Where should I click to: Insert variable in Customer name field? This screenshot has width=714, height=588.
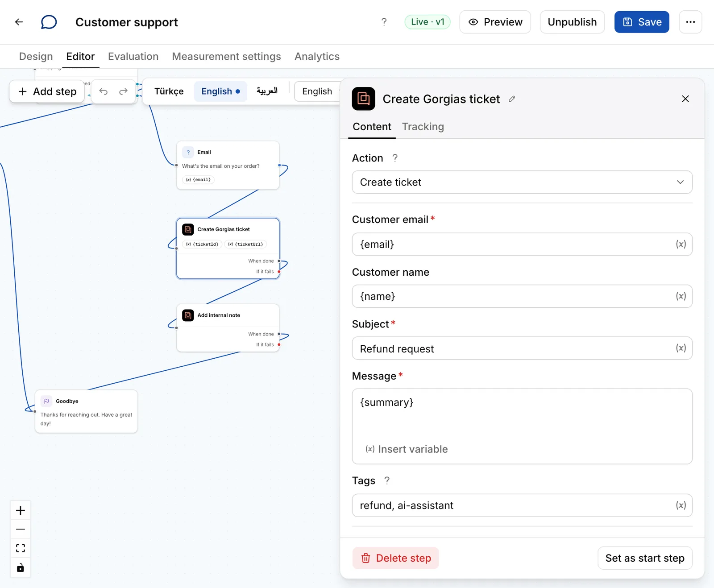coord(681,296)
